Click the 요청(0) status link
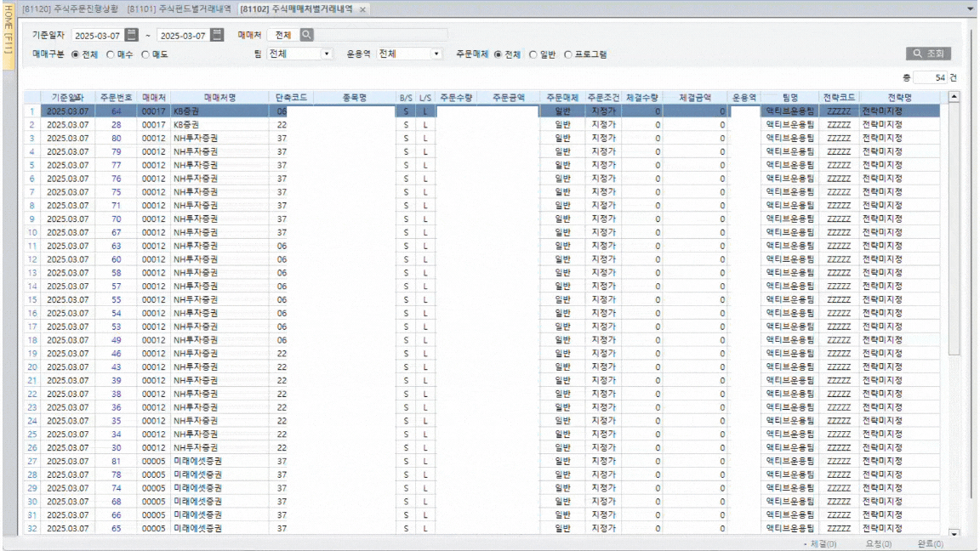980x551 pixels. [x=879, y=544]
